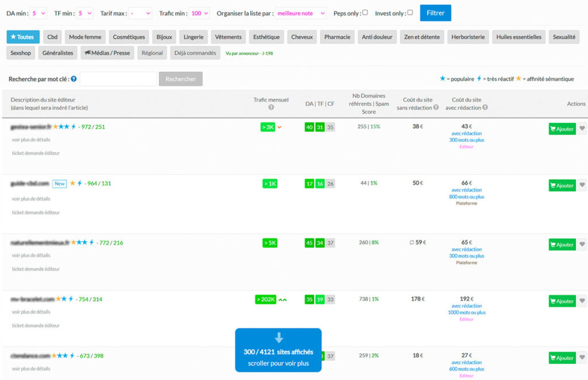Click in the keyword search input field

[118, 79]
